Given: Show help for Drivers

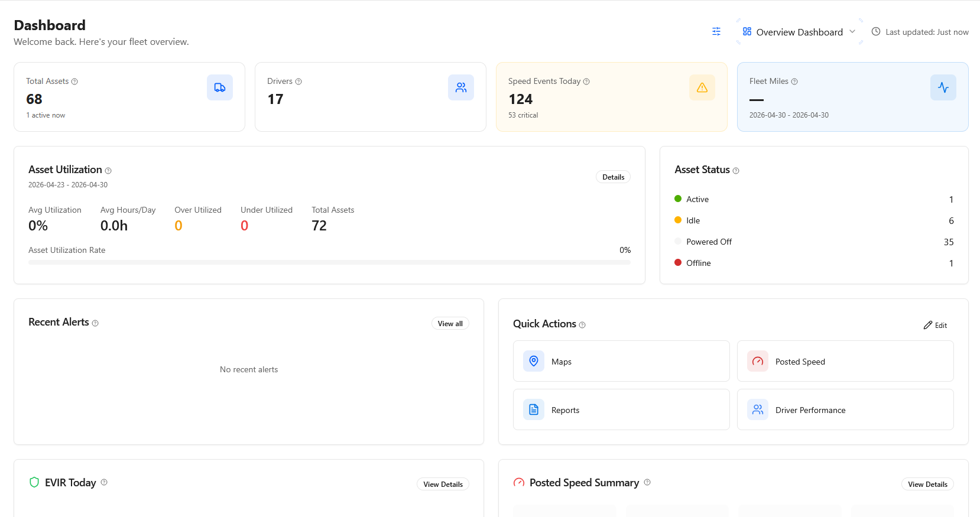Looking at the screenshot, I should pyautogui.click(x=298, y=82).
